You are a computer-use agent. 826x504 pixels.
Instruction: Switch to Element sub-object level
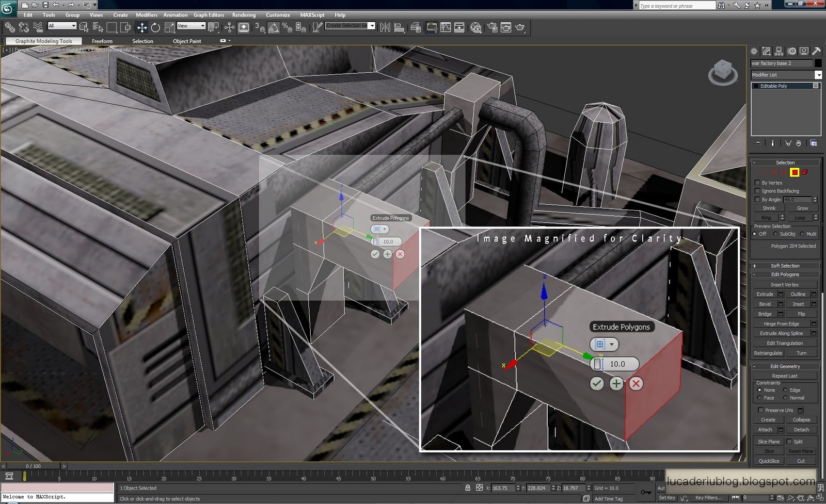tap(804, 172)
